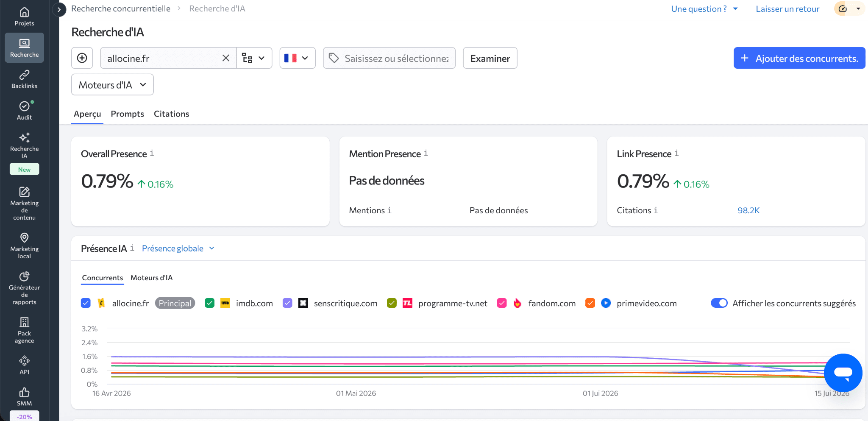Uncheck programme-tv.net checkbox
Viewport: 868px width, 421px height.
(392, 303)
